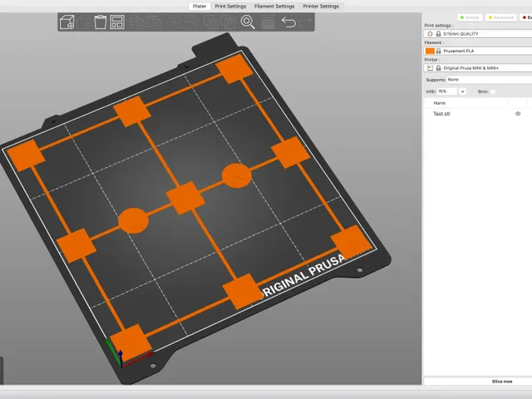Select Simple mode
Image resolution: width=532 pixels, height=399 pixels.
coord(470,17)
